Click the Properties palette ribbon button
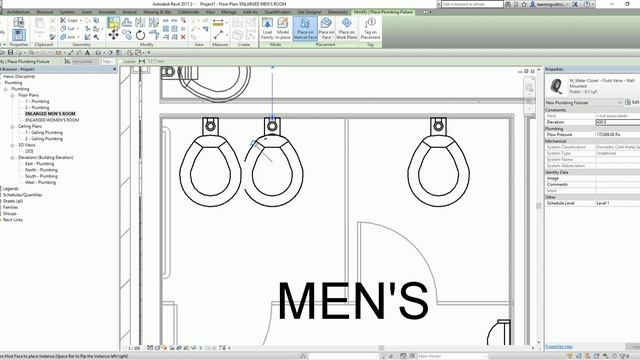The image size is (640, 360). (x=19, y=35)
